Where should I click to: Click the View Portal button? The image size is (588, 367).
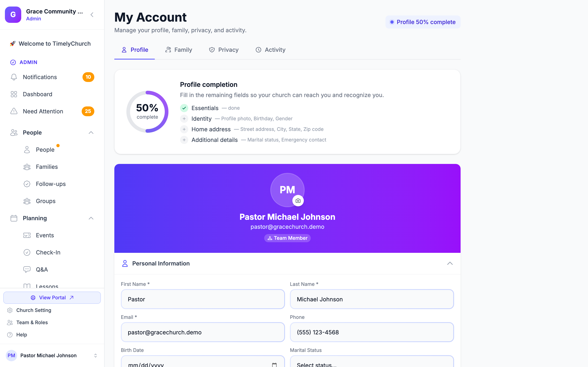(52, 298)
